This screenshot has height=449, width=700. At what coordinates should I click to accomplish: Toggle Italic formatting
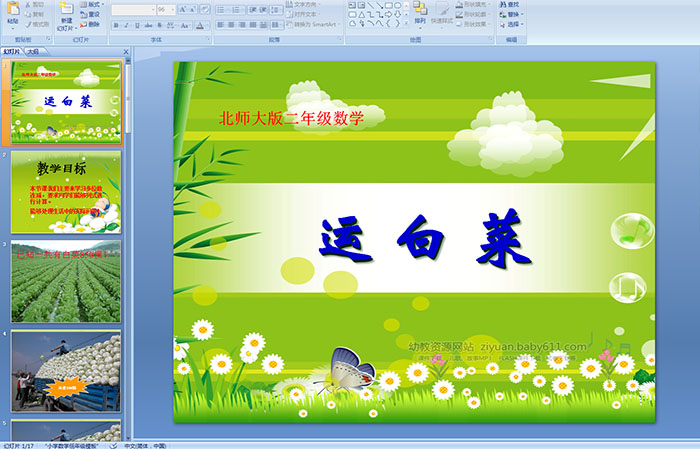(126, 25)
